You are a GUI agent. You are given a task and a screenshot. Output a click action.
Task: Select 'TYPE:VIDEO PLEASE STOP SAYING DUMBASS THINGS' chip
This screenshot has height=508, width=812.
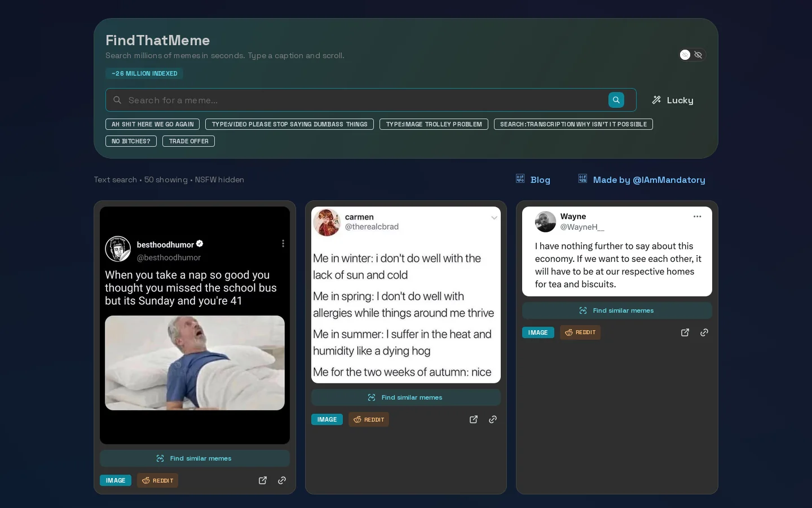pyautogui.click(x=289, y=124)
